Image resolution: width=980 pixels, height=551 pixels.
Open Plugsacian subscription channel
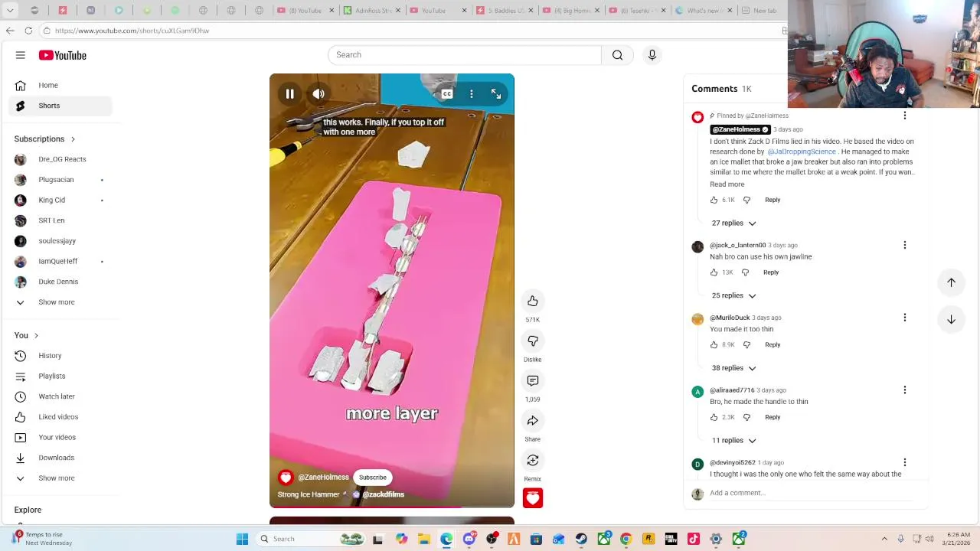pos(60,180)
